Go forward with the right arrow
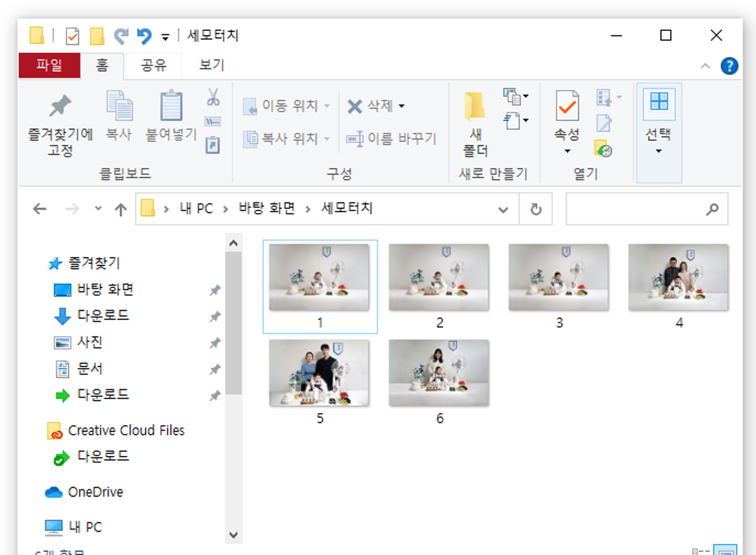 [x=72, y=209]
